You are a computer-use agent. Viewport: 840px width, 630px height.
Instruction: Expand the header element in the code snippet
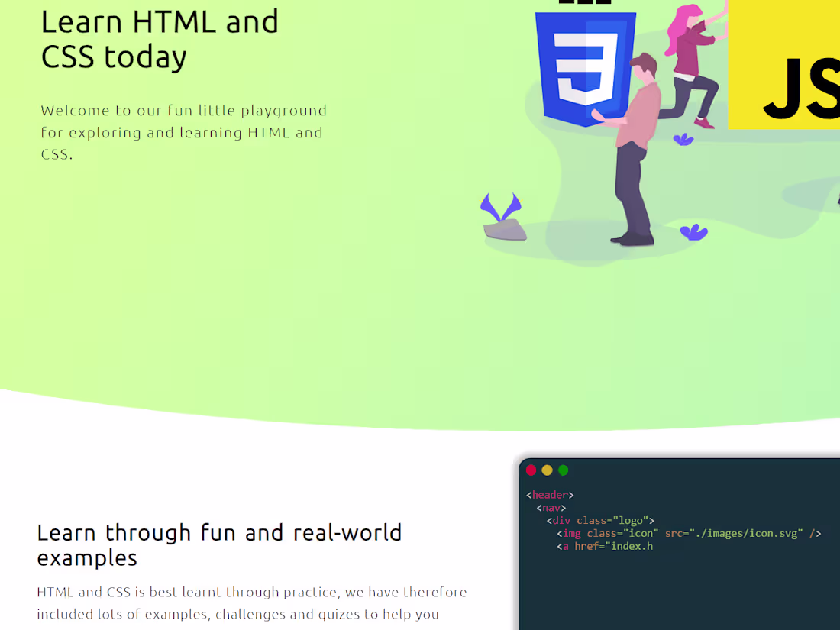coord(549,495)
